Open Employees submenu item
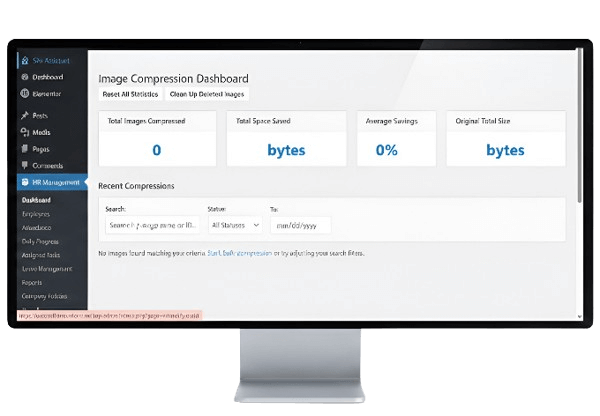The height and width of the screenshot is (416, 600). 35,213
